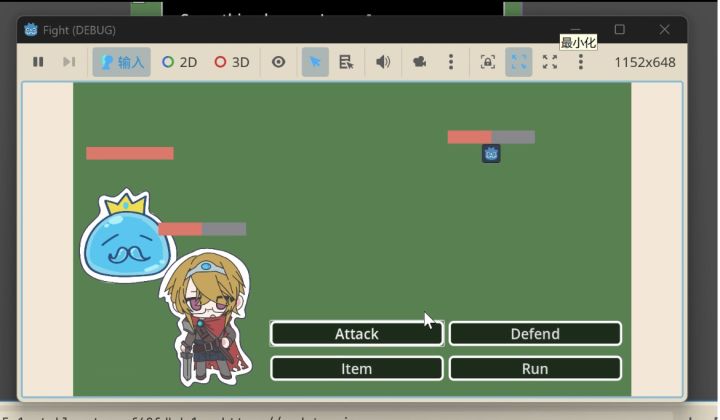
Task: Click the list select mode icon
Action: [x=346, y=62]
